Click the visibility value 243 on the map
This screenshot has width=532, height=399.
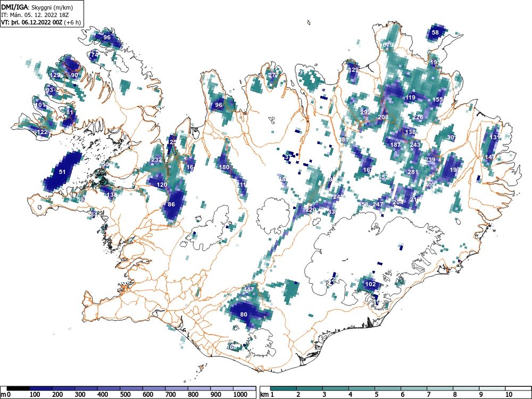[415, 145]
